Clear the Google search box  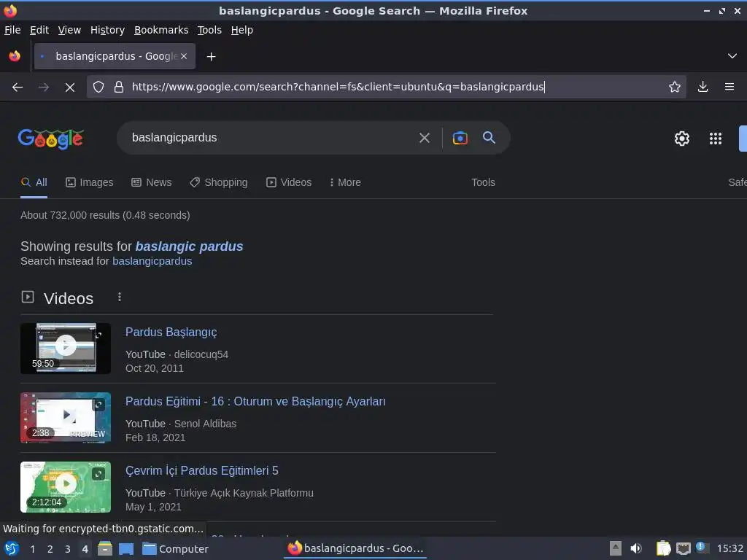(424, 138)
